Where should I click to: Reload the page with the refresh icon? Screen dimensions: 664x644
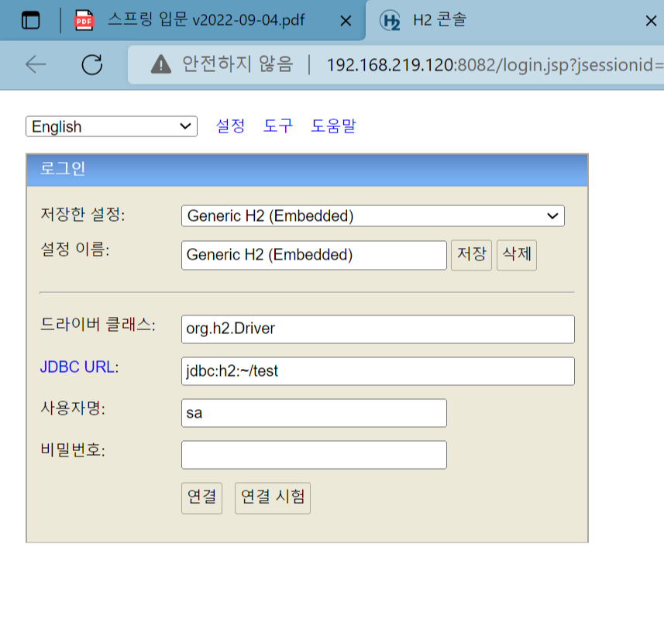pyautogui.click(x=92, y=64)
